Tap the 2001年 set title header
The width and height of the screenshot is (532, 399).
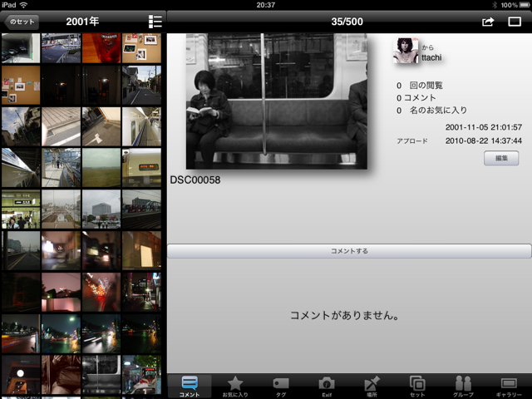[x=84, y=22]
